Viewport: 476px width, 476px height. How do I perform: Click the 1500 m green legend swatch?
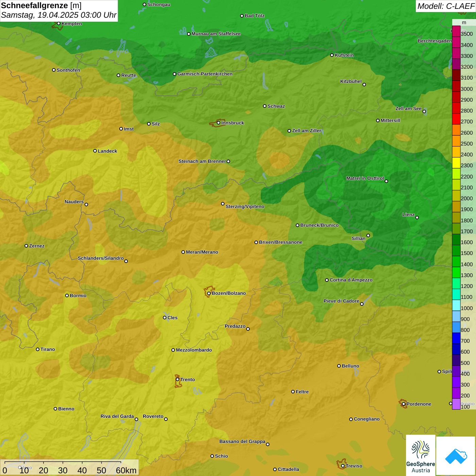[x=456, y=251]
